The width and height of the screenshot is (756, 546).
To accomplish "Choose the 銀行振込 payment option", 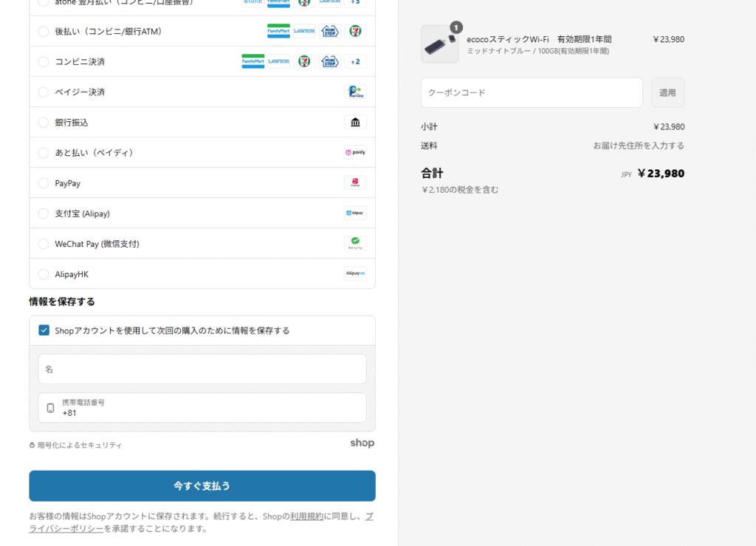I will pyautogui.click(x=44, y=123).
